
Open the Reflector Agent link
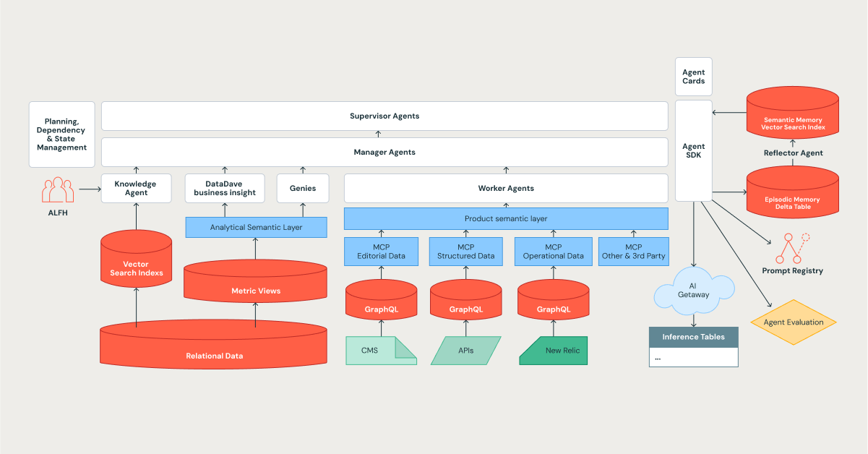point(793,153)
